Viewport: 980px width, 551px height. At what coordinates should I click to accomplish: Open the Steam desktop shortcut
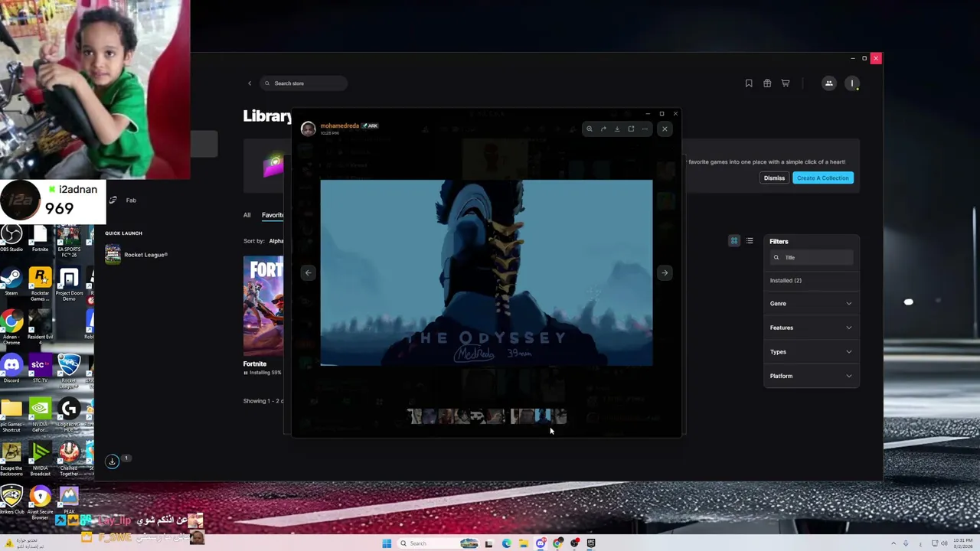(11, 282)
